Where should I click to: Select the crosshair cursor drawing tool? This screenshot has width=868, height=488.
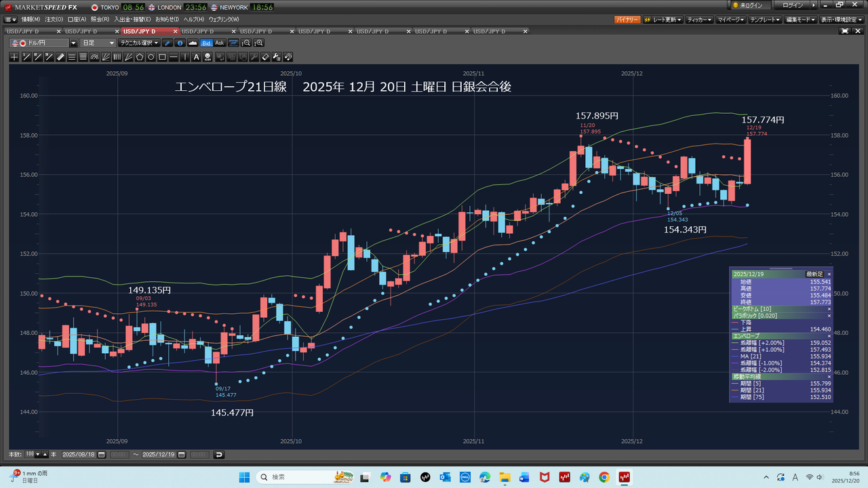click(x=14, y=57)
